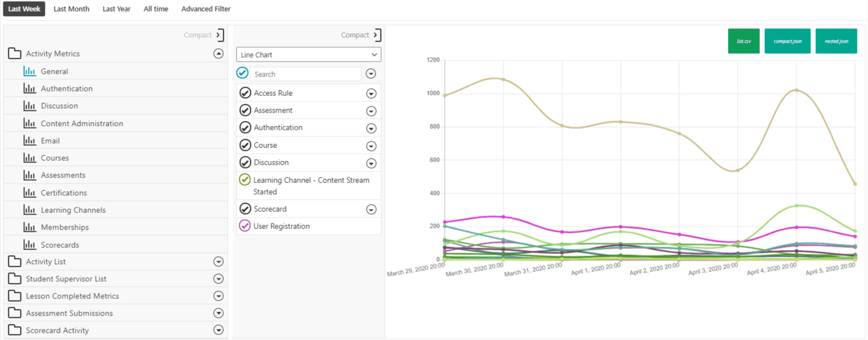Switch to the Last Month tab

(x=71, y=8)
